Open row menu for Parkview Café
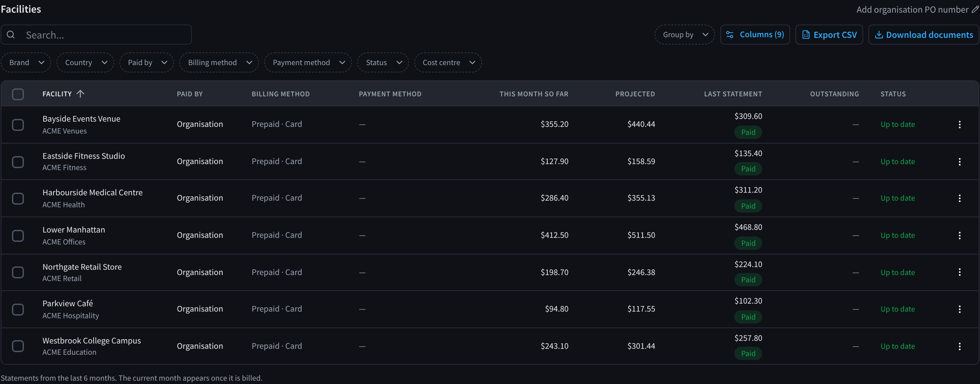980x384 pixels. click(959, 309)
